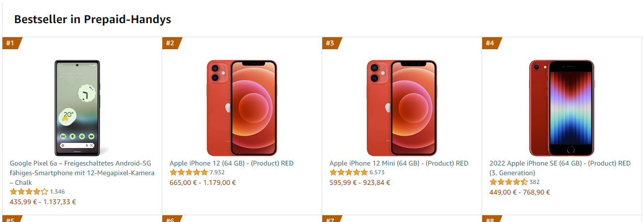Open the 1.346 reviews count for Pixel 6a
The image size is (644, 222).
pyautogui.click(x=57, y=192)
